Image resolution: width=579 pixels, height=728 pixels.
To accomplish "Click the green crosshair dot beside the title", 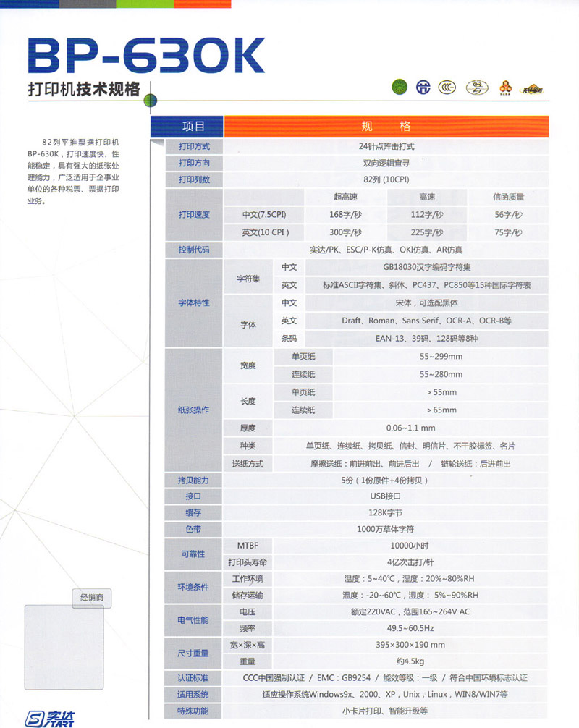I will (150, 100).
